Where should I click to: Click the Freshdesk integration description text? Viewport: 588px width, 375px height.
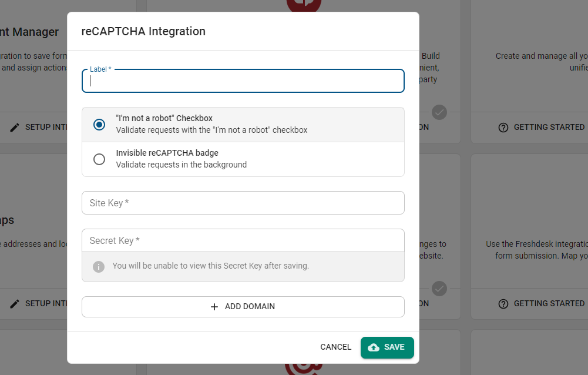click(x=536, y=250)
